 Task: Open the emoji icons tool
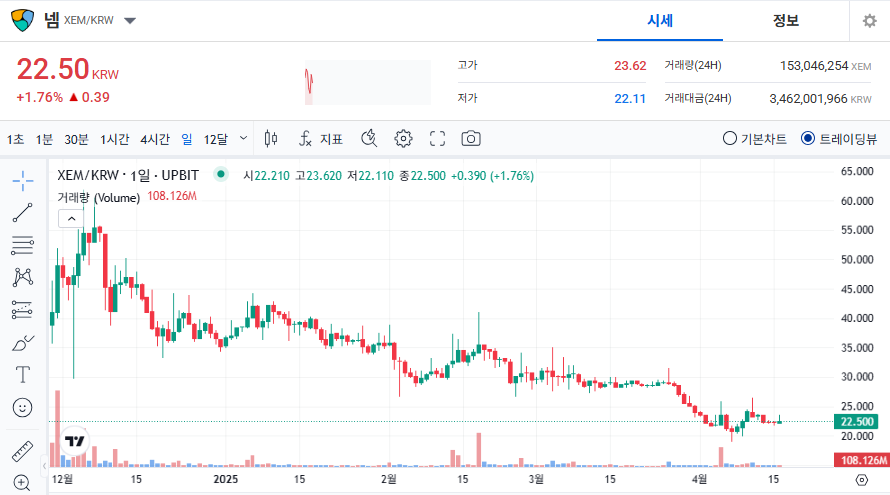(x=23, y=408)
